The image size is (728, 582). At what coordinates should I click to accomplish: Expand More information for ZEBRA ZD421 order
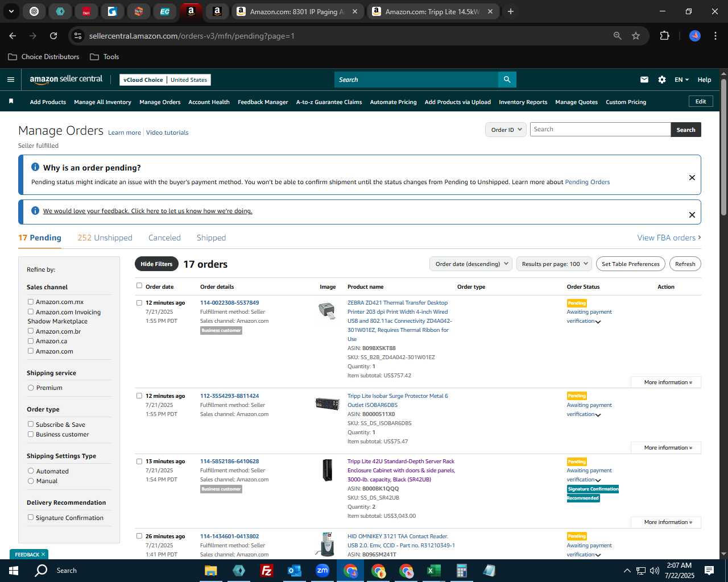[x=666, y=383]
